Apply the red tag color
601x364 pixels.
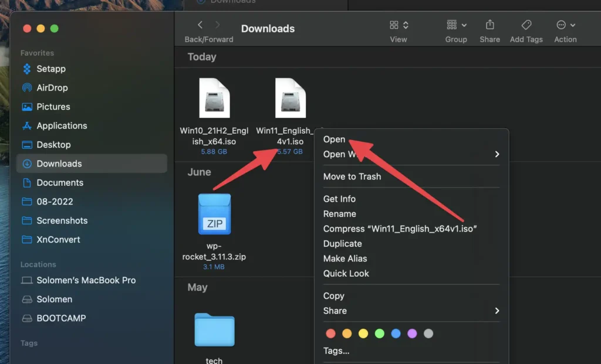pyautogui.click(x=330, y=334)
